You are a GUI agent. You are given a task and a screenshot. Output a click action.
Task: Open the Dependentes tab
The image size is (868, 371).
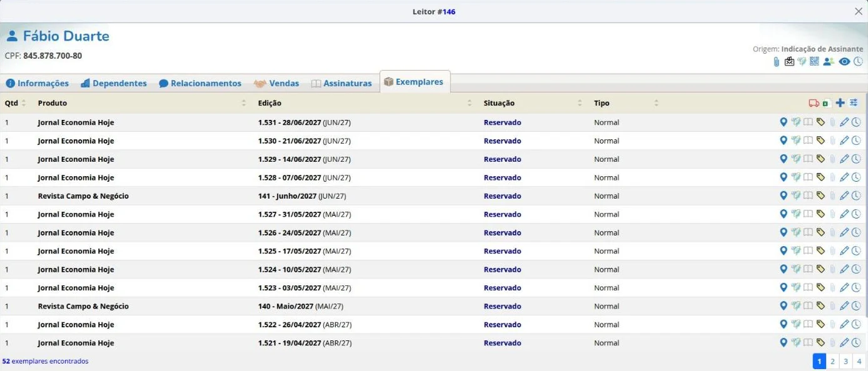point(114,83)
